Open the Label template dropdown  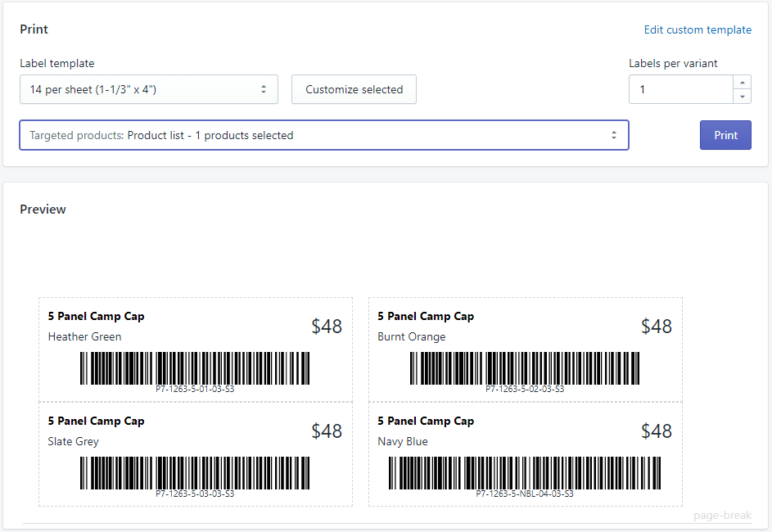[149, 89]
